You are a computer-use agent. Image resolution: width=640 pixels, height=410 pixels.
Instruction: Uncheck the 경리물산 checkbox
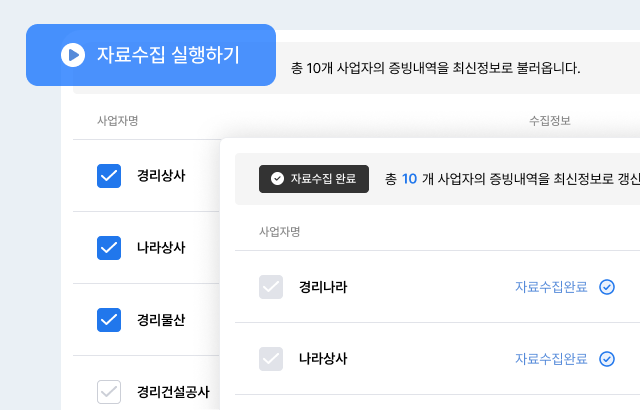tap(109, 320)
